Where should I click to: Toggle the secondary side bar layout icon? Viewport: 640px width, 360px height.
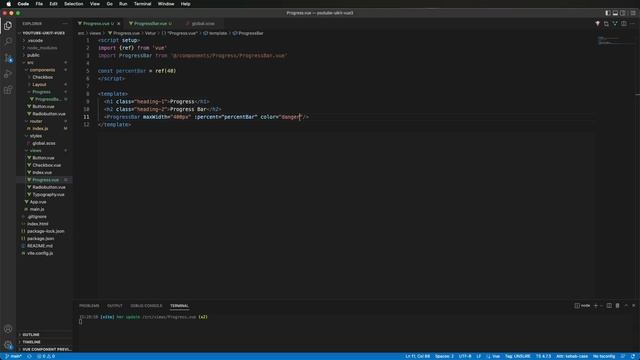tap(623, 13)
